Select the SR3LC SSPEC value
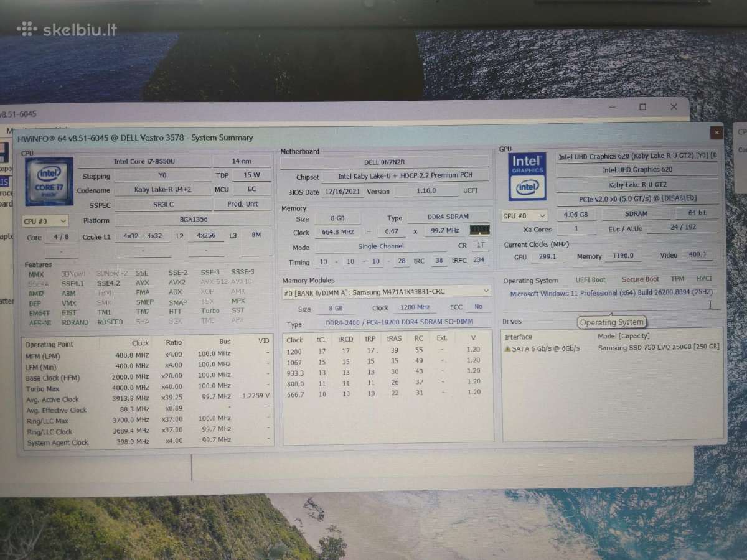This screenshot has width=747, height=560. coord(162,204)
